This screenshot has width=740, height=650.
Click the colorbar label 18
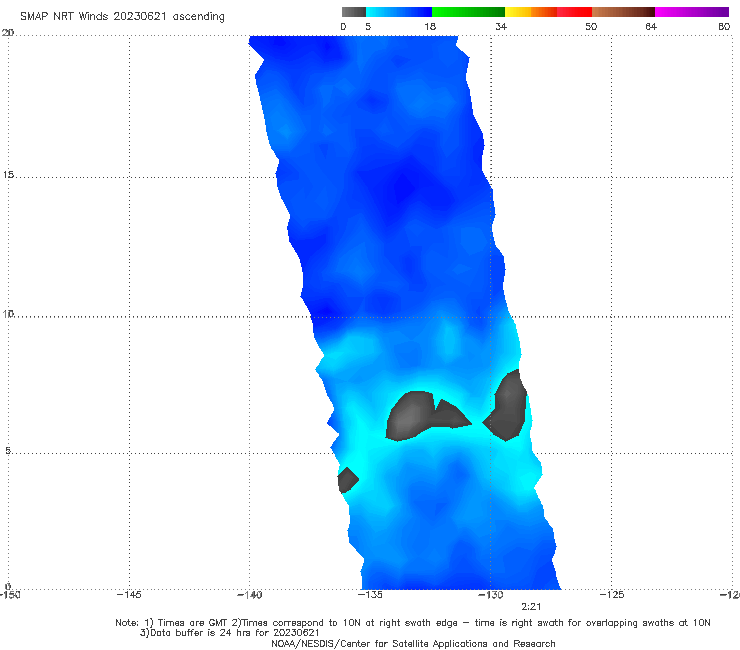coord(430,27)
